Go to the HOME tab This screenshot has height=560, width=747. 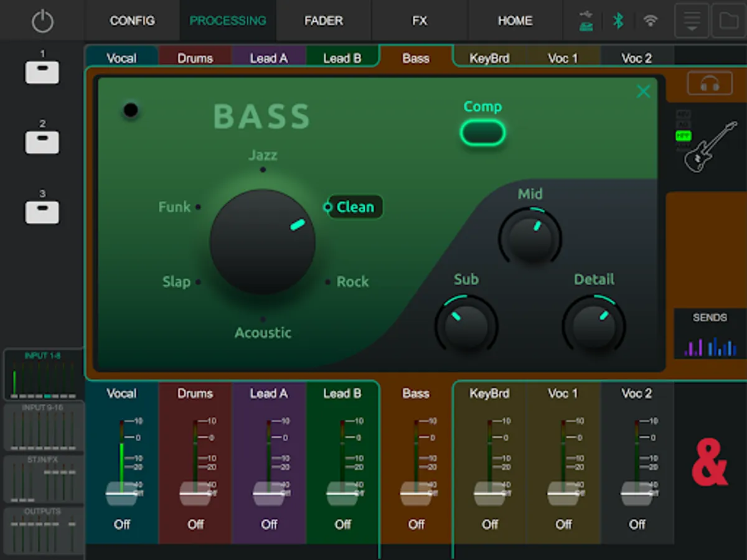pyautogui.click(x=515, y=21)
